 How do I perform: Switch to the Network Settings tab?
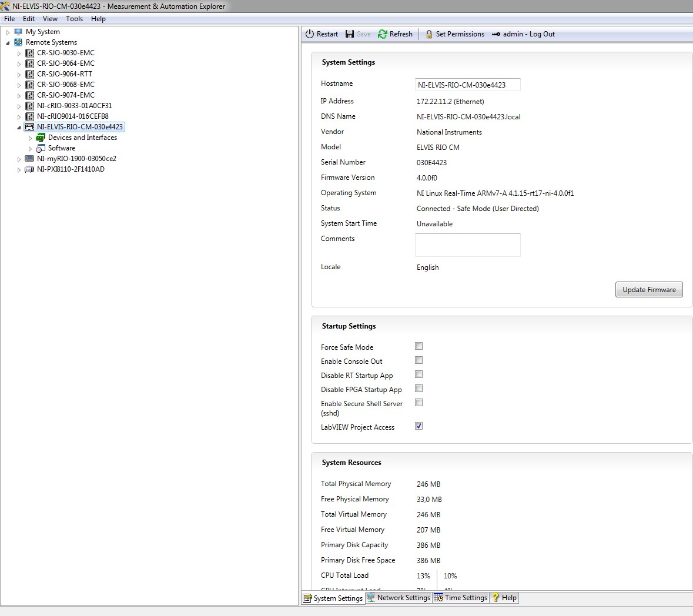point(399,598)
